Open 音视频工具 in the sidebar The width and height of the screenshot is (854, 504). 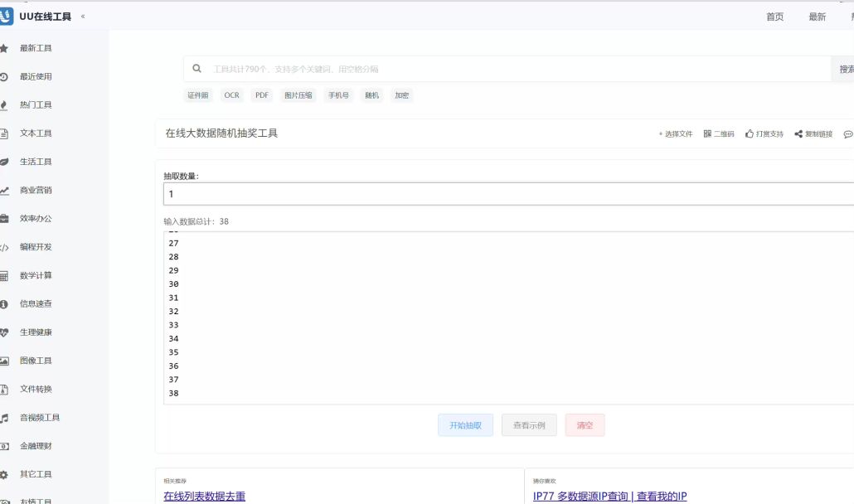(39, 418)
